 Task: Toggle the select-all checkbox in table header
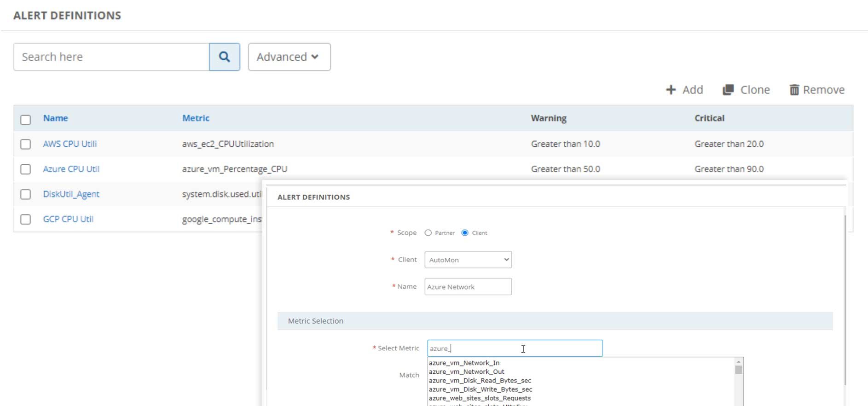click(26, 120)
